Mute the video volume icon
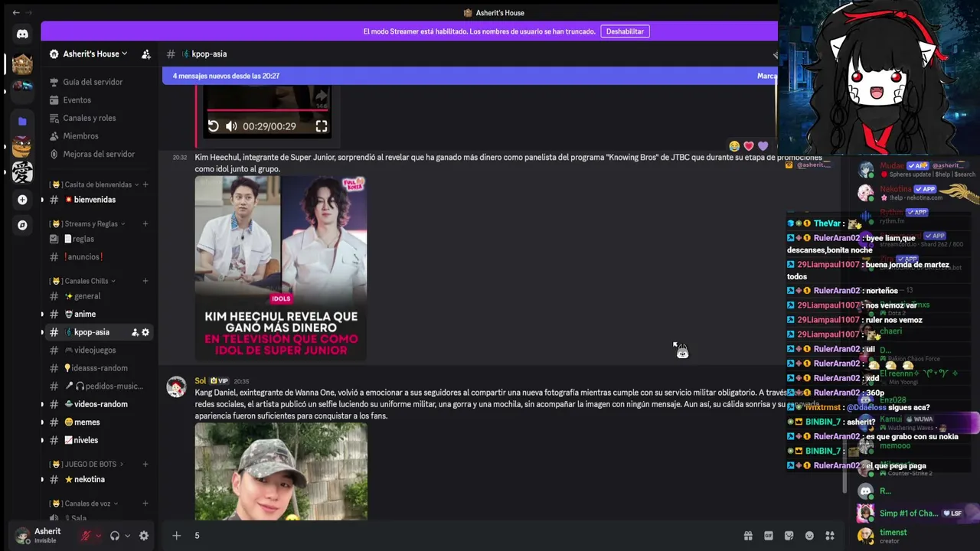 coord(231,126)
